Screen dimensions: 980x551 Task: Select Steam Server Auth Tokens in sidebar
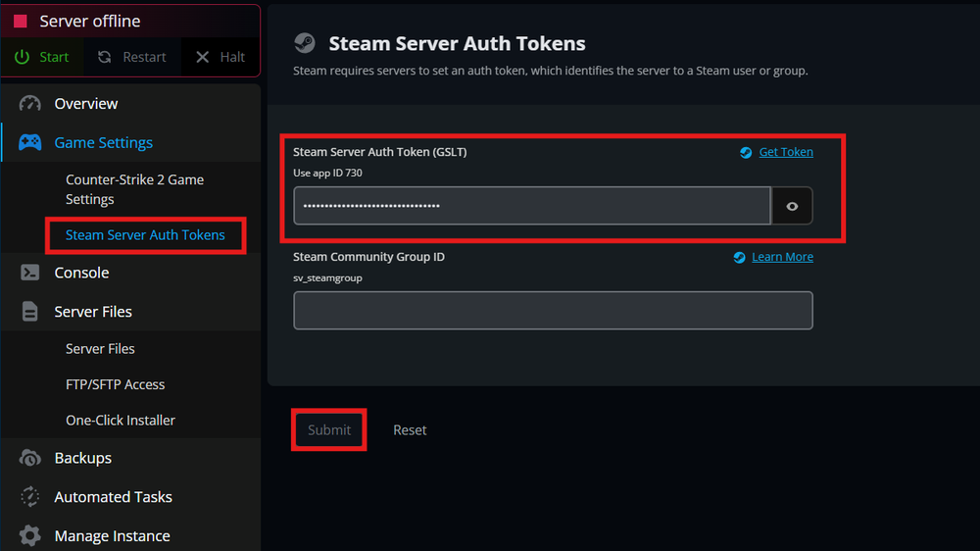[145, 235]
